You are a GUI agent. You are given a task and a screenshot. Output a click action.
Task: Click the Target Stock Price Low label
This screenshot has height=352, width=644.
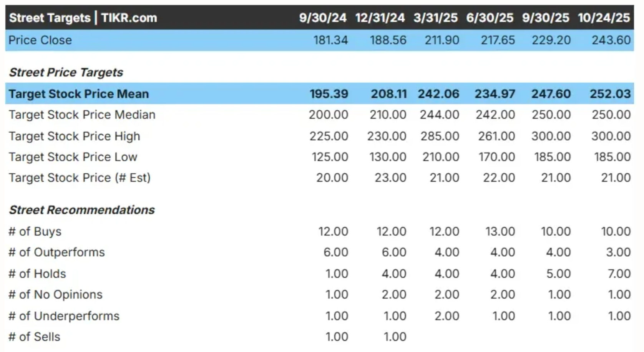click(x=73, y=157)
